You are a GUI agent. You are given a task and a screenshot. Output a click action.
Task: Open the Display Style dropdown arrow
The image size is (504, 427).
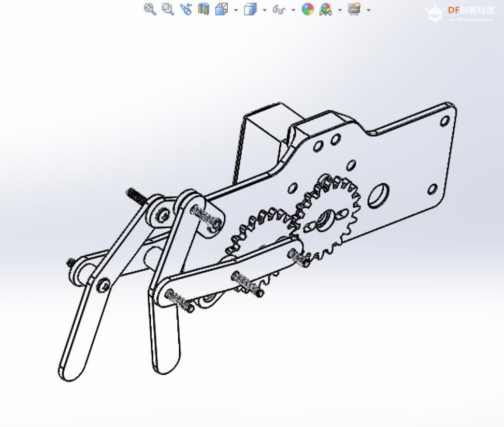click(265, 10)
